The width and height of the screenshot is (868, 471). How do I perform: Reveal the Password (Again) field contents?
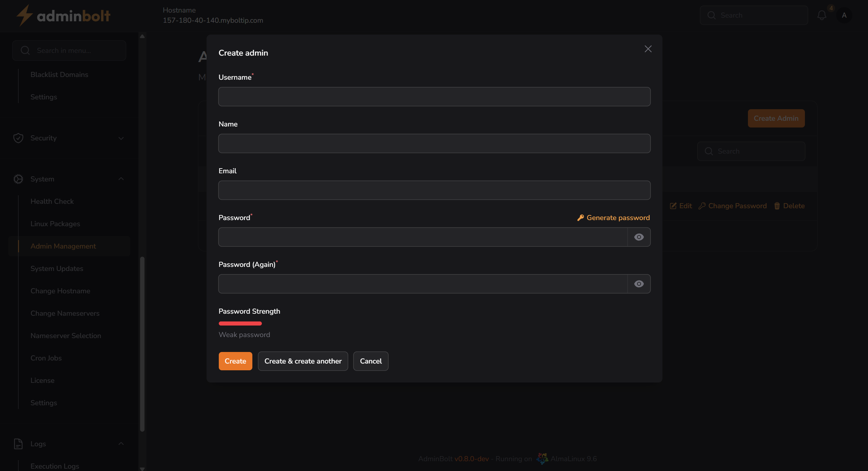[639, 284]
